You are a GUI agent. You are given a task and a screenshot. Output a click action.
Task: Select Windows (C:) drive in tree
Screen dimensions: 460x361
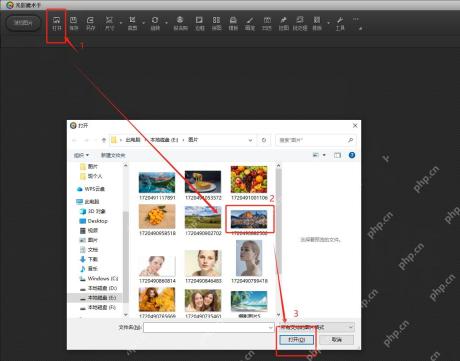[103, 278]
